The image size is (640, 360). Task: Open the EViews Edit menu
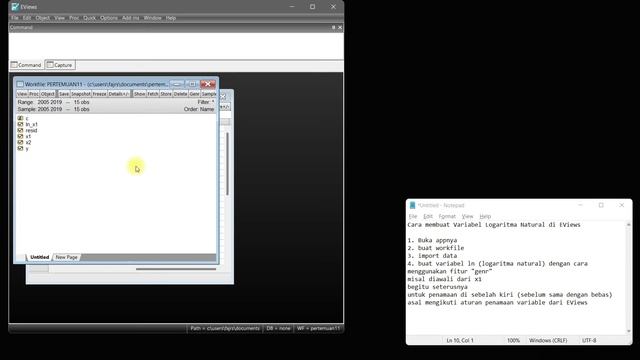pyautogui.click(x=27, y=18)
